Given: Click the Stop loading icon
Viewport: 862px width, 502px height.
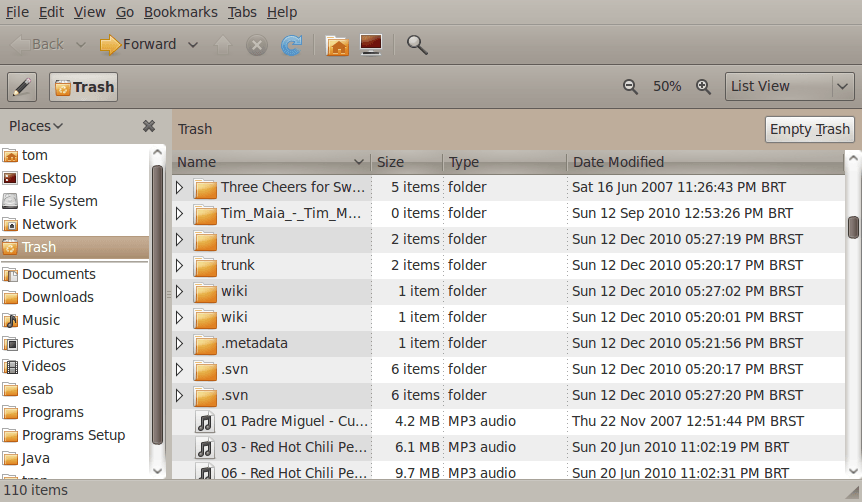Looking at the screenshot, I should coord(257,45).
